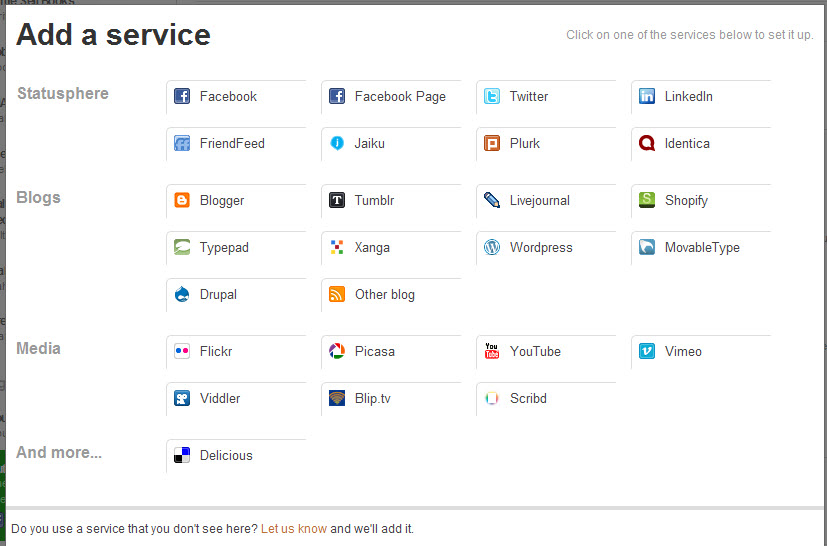The height and width of the screenshot is (546, 827).
Task: Click the Viddler camera icon
Action: tap(182, 398)
